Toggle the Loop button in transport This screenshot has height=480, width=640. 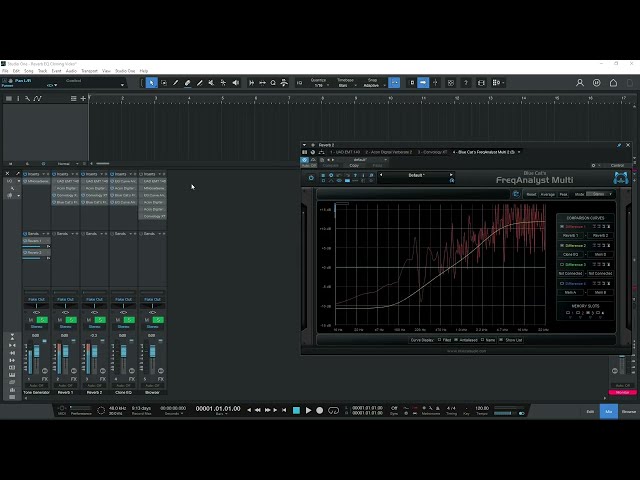click(x=333, y=410)
